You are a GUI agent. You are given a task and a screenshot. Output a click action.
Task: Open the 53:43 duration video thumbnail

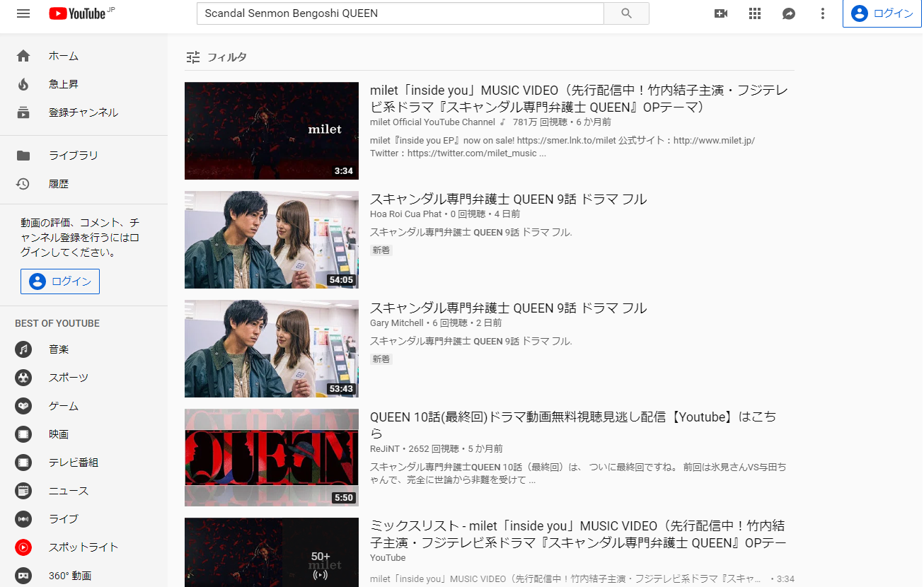272,349
